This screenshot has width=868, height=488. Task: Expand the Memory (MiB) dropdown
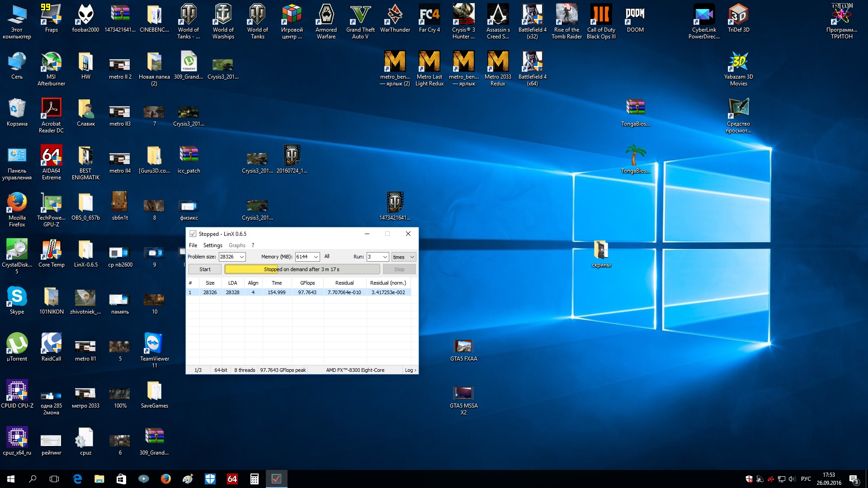pos(316,257)
